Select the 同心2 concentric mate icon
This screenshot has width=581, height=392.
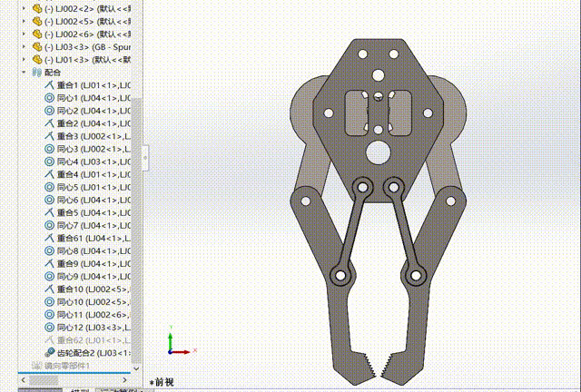(x=49, y=111)
